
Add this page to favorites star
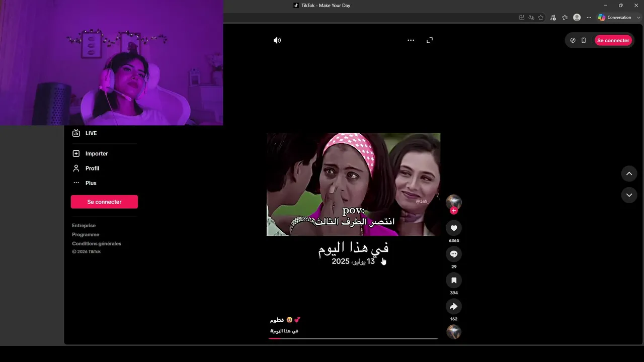(x=541, y=18)
